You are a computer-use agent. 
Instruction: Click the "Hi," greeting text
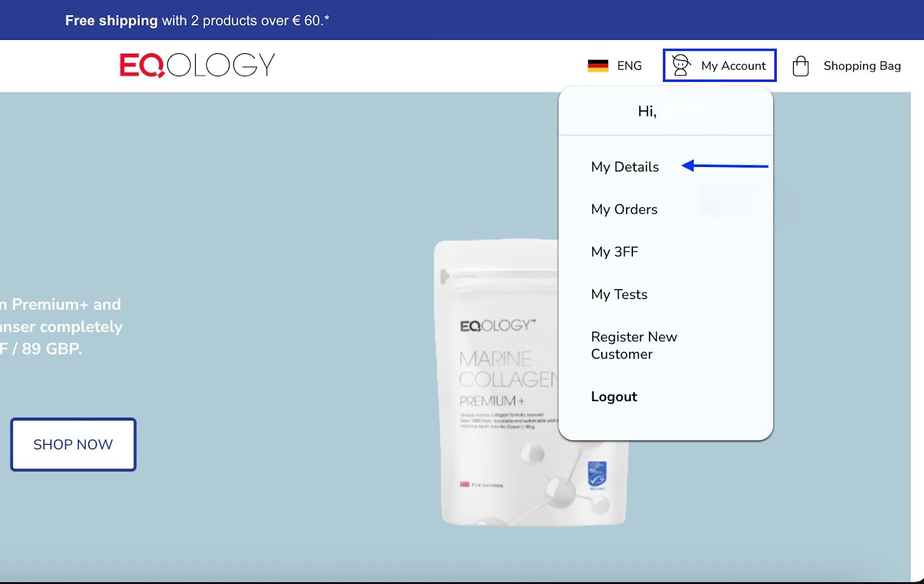point(647,111)
